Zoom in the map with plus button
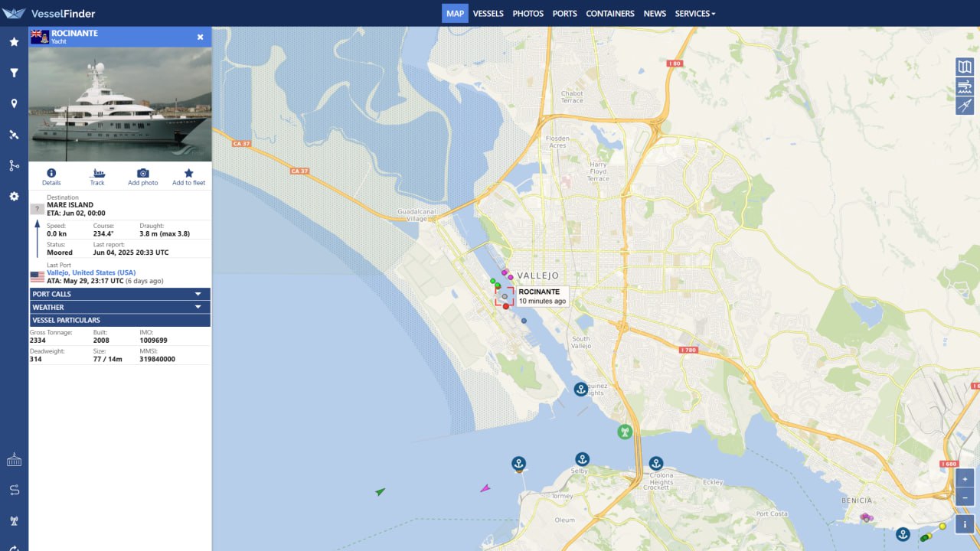Viewport: 980px width, 551px height. pos(965,478)
